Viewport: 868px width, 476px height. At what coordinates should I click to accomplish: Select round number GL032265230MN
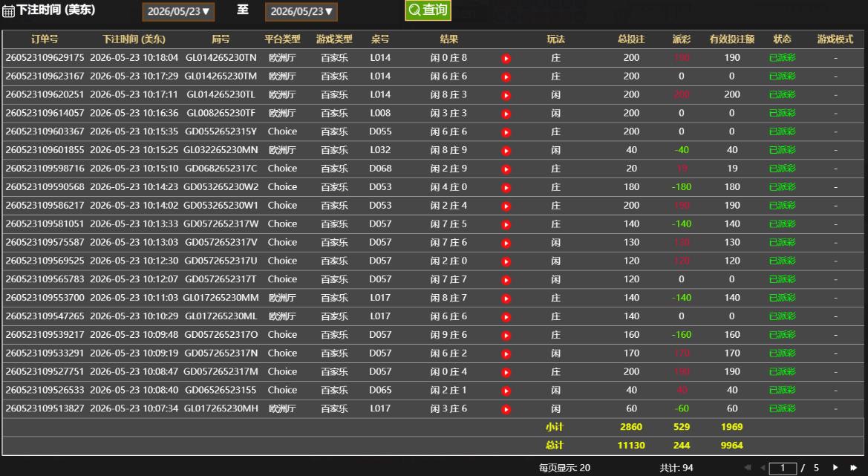[221, 150]
